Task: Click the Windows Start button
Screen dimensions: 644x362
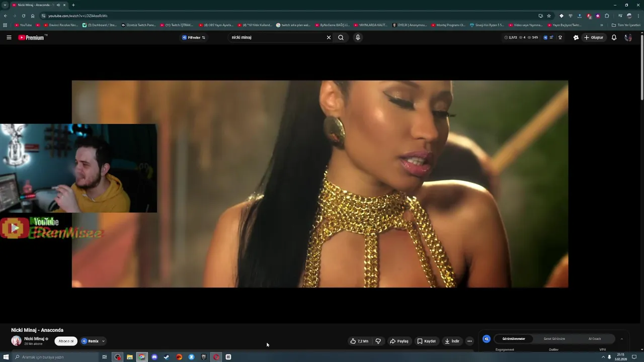Action: pyautogui.click(x=6, y=357)
